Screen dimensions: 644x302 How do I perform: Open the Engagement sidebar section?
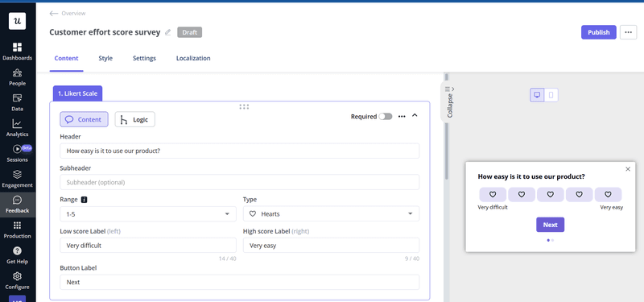[17, 179]
